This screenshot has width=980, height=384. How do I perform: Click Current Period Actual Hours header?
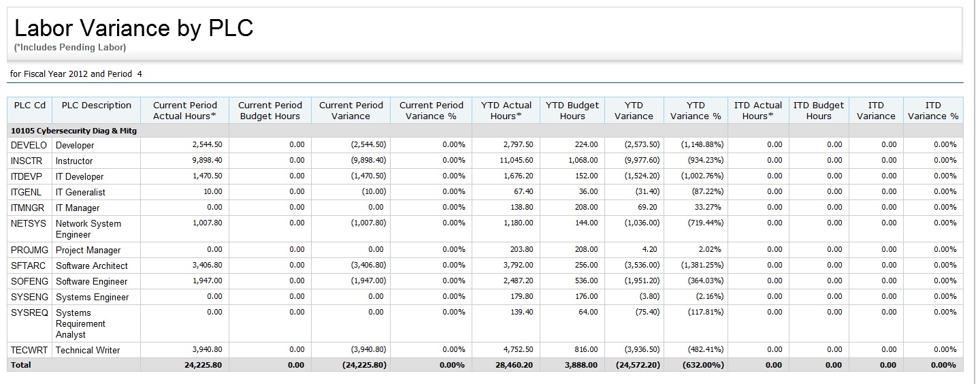(x=184, y=110)
